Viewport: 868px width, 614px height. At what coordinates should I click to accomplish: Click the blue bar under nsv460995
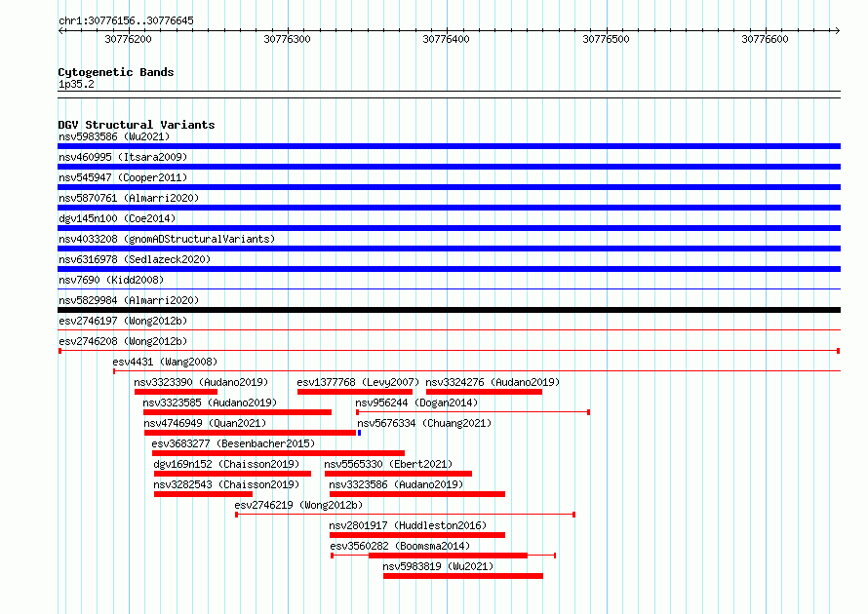click(449, 167)
